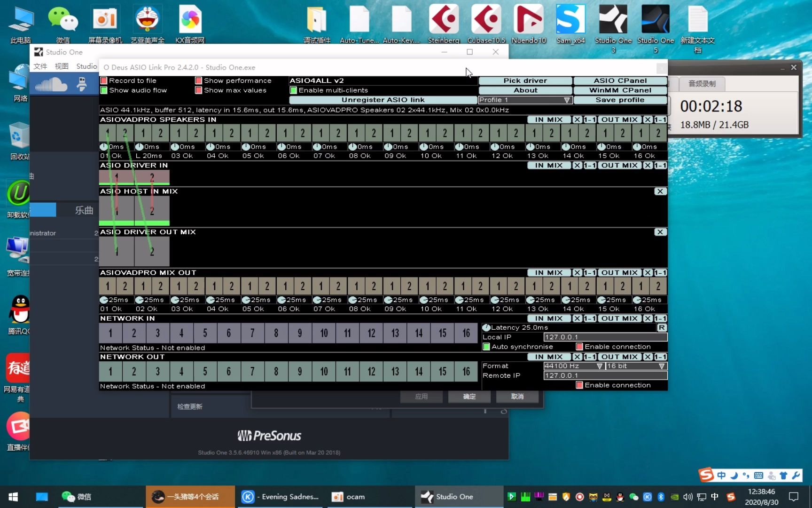Open the 腾讯QQ desktop icon
812x508 pixels.
19,314
